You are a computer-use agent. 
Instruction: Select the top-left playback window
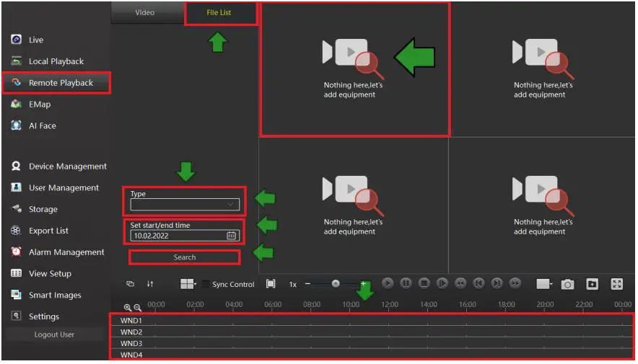tap(355, 69)
